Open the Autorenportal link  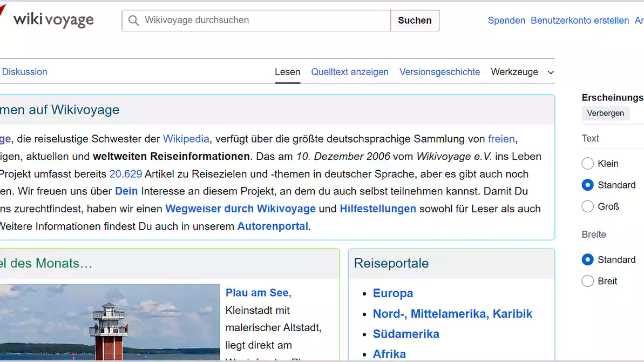click(273, 226)
